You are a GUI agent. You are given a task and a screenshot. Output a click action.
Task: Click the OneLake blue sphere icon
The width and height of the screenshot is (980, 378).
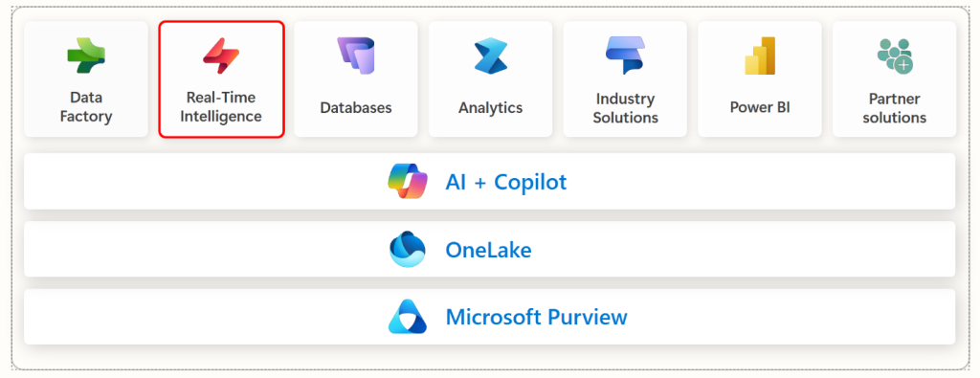click(x=408, y=250)
